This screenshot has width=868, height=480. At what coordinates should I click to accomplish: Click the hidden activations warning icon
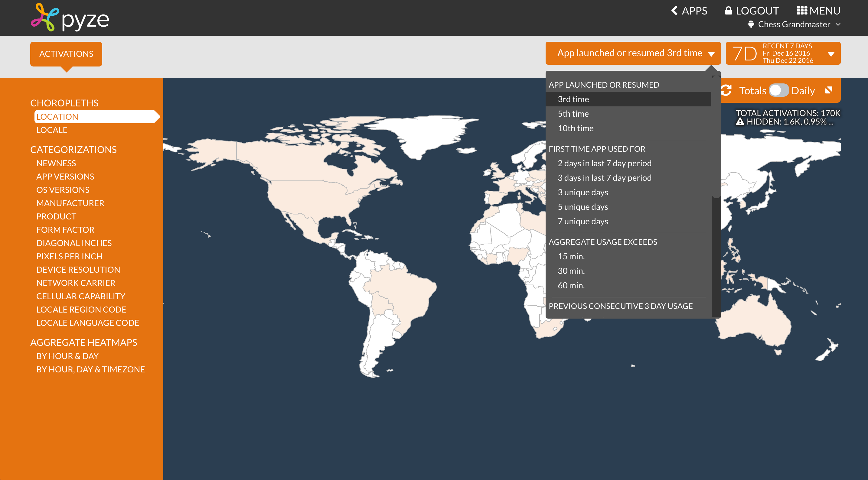(740, 122)
